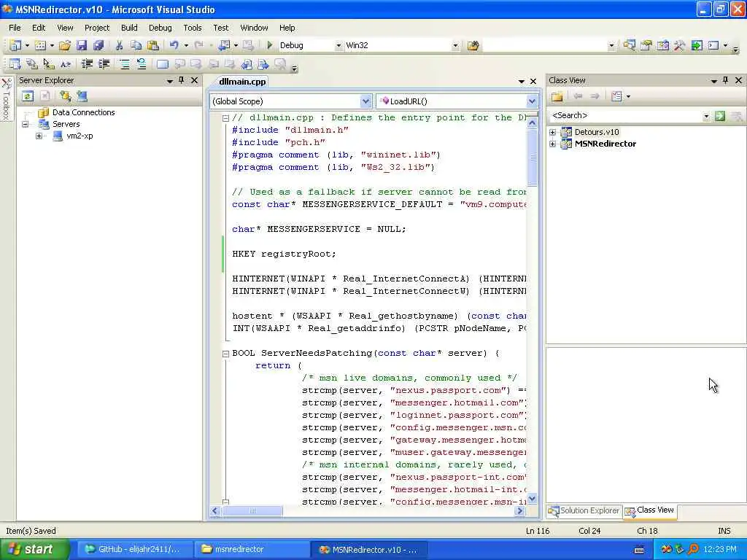747x560 pixels.
Task: Expand the vm2-xp server node
Action: pyautogui.click(x=39, y=136)
